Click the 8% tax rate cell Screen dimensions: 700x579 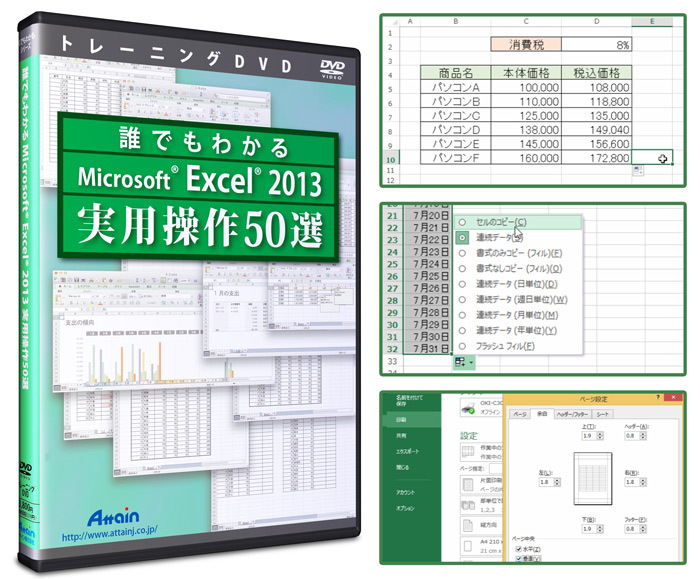(x=596, y=45)
